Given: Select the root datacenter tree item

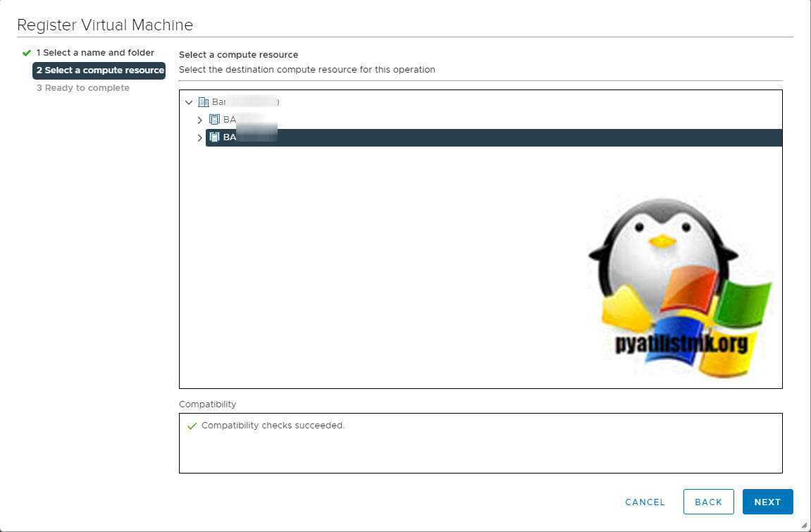Looking at the screenshot, I should pyautogui.click(x=243, y=102).
